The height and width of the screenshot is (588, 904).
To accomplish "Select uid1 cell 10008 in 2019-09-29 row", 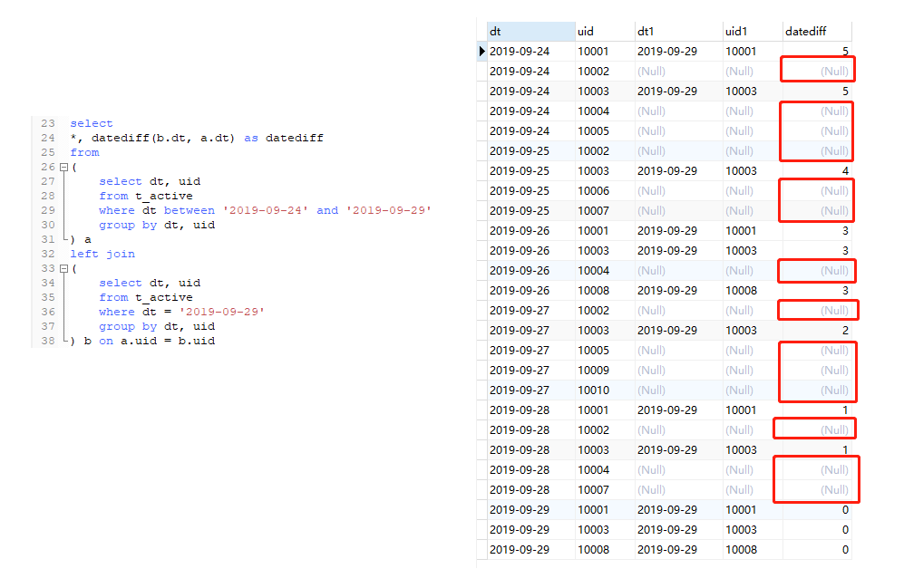I will pos(753,550).
